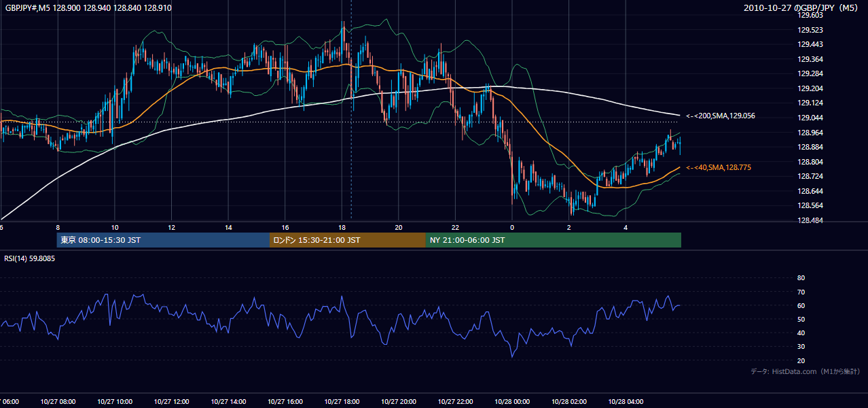Select the ロンドン 15:30-21:00 JST session bar

[348, 240]
